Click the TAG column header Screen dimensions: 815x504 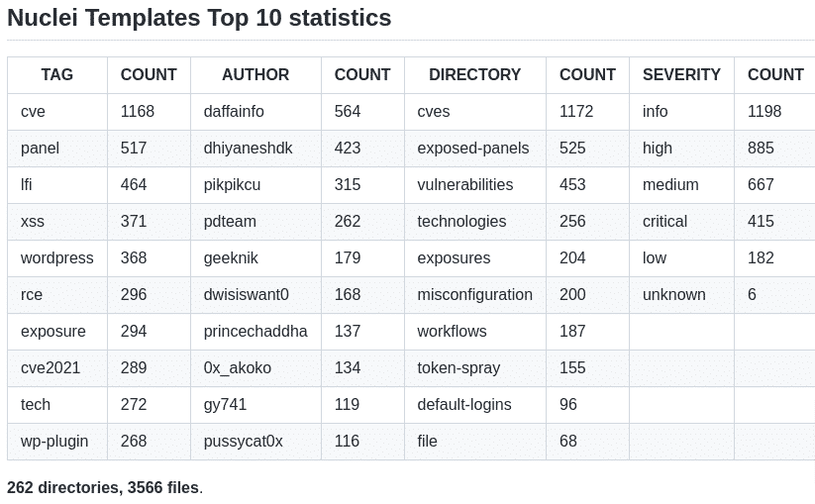(57, 74)
